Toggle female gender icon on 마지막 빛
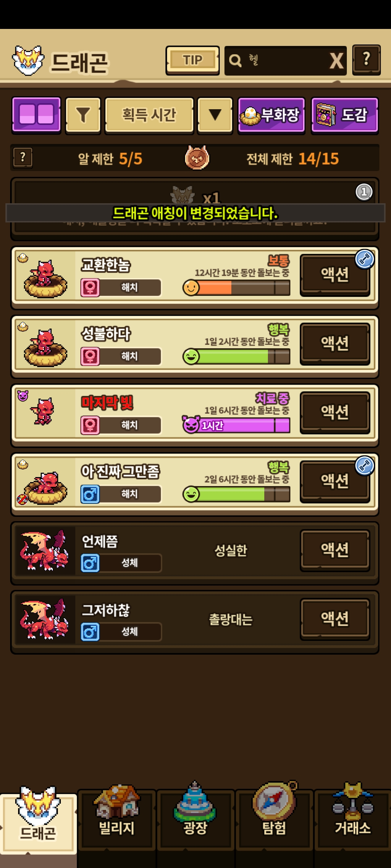Viewport: 391px width, 868px height. pyautogui.click(x=90, y=425)
